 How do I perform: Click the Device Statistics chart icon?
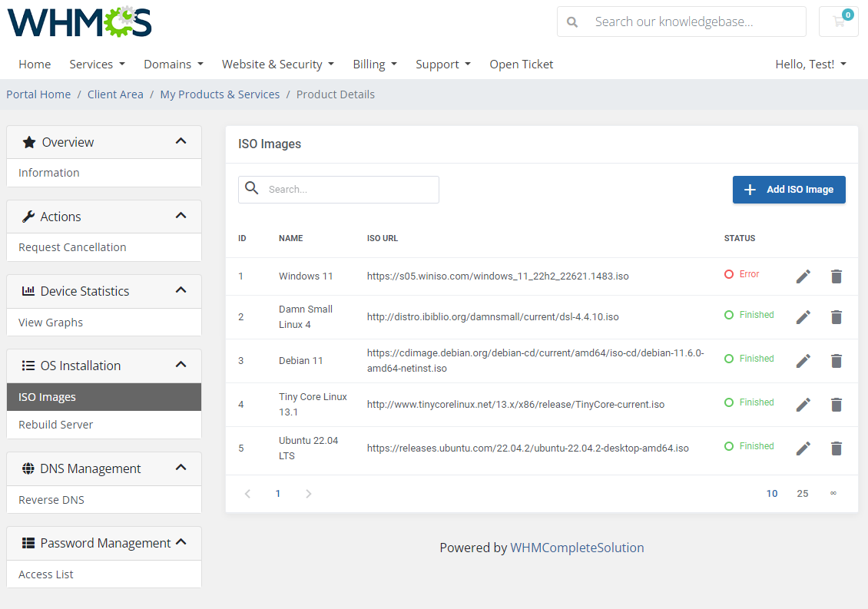coord(28,290)
